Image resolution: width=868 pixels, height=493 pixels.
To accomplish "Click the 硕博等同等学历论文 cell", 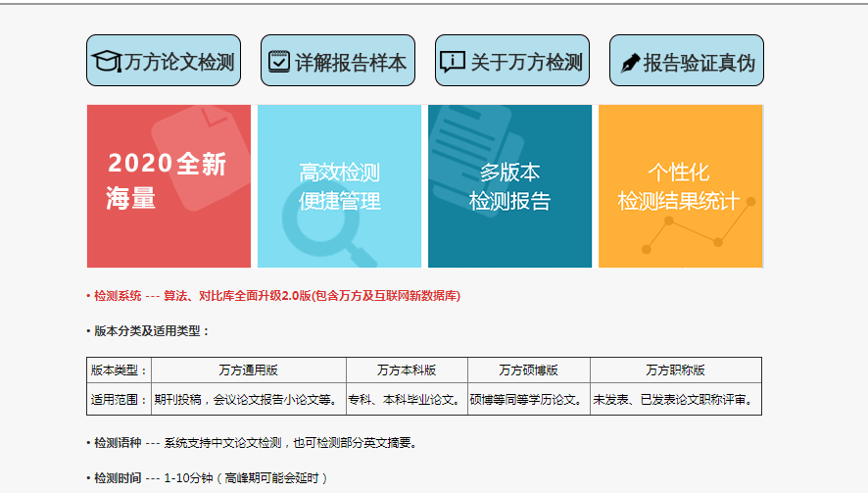I will pos(529,399).
